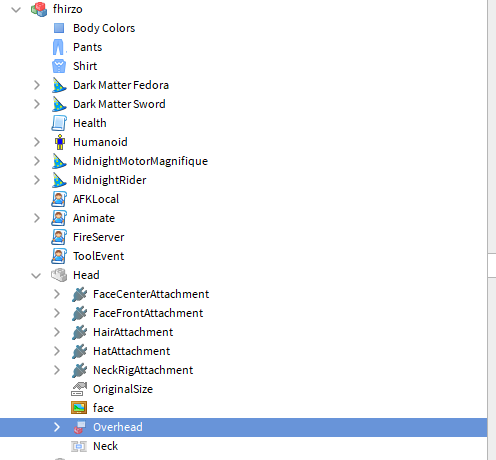The width and height of the screenshot is (496, 460).
Task: Select the ToolEvent label
Action: (99, 256)
